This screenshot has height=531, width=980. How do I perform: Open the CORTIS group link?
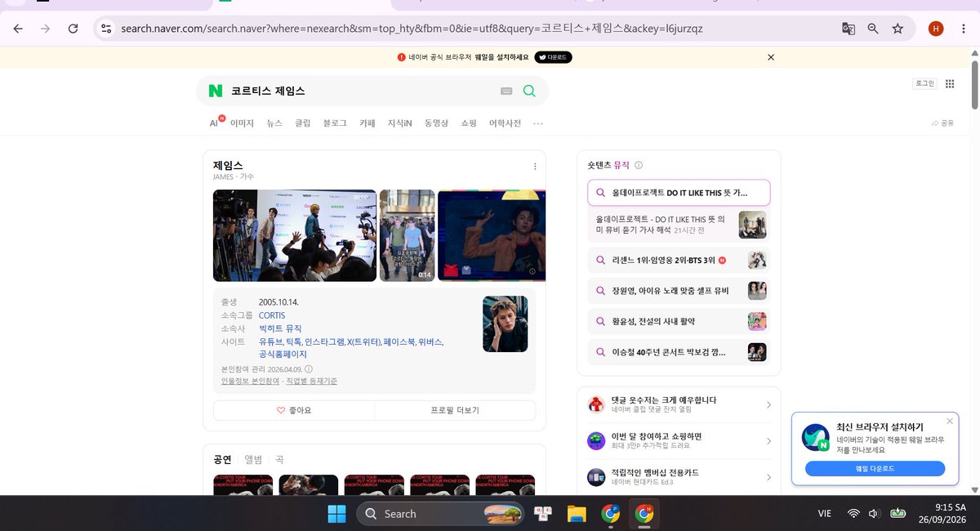coord(272,315)
